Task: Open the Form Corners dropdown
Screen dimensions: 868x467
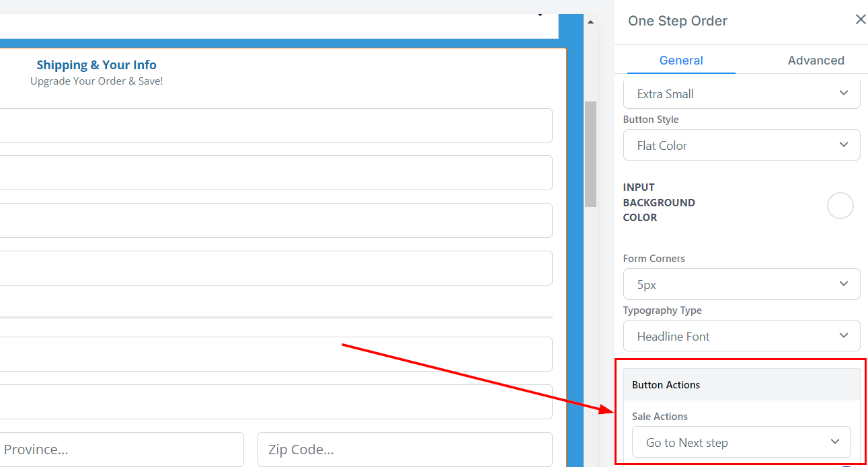Action: pos(741,285)
